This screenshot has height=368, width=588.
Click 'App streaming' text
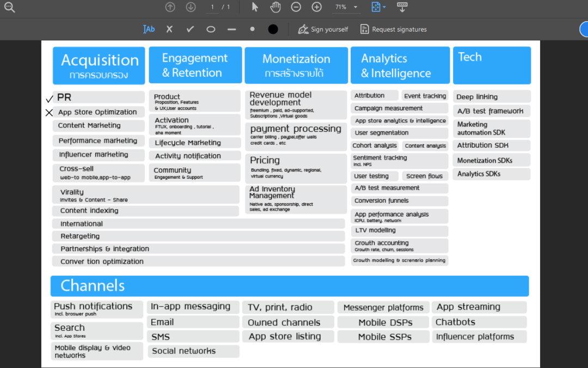tap(468, 307)
